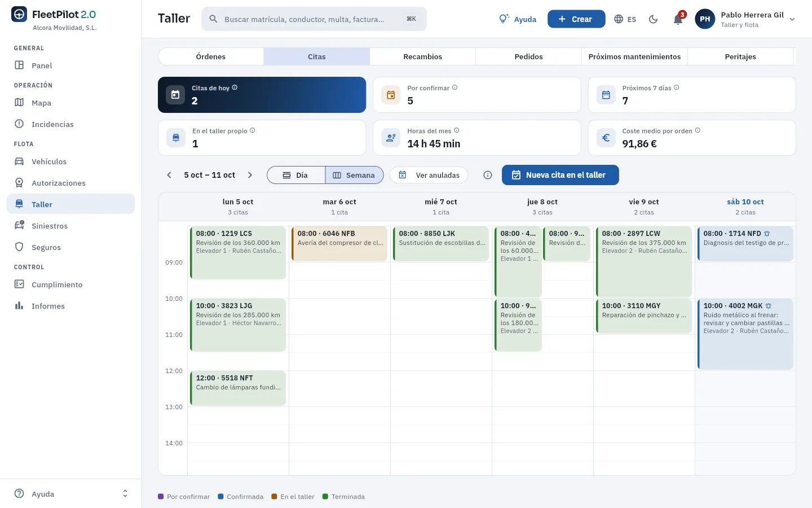Open appointment 12:00 · 5518 NFT
The width and height of the screenshot is (812, 508).
(238, 388)
